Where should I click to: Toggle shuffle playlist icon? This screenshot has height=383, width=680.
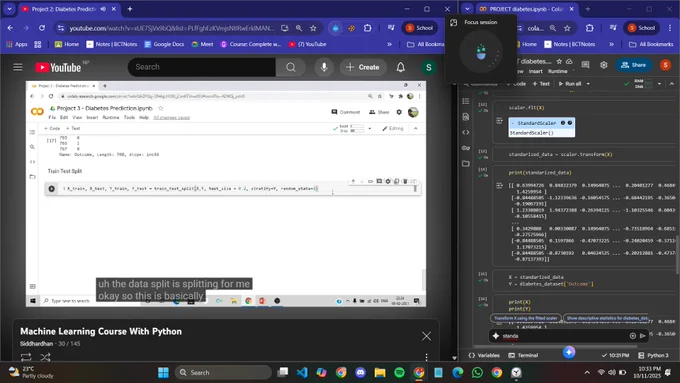(45, 357)
